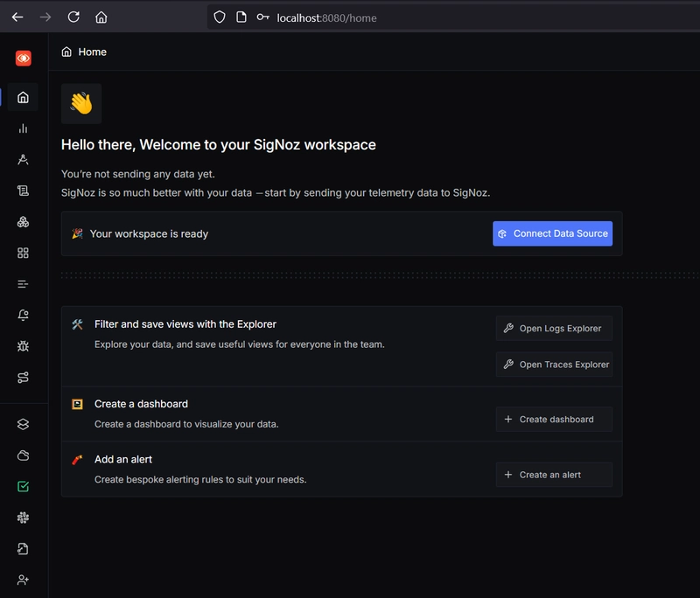
Task: Click the shield icon in address bar
Action: tap(220, 17)
